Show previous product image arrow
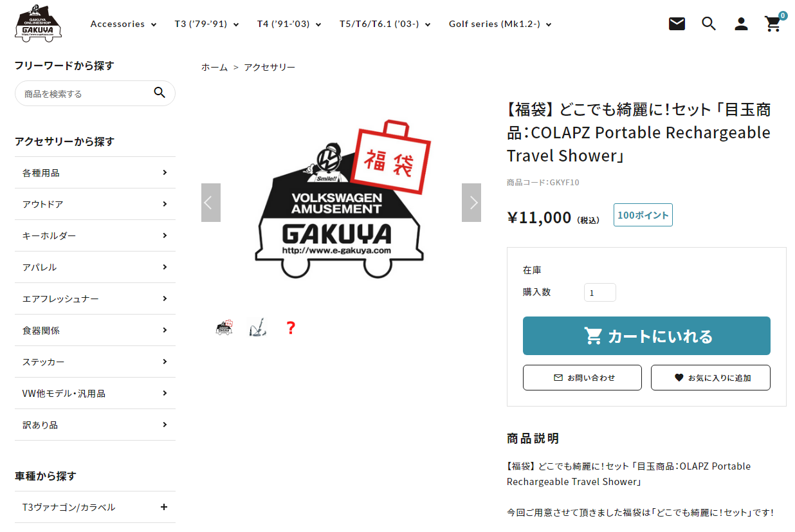 pos(211,203)
